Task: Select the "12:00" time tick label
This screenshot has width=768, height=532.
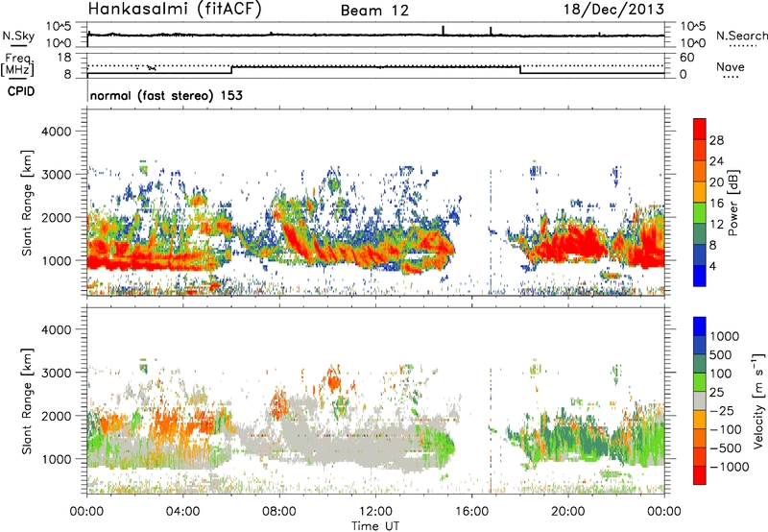Action: click(x=375, y=512)
